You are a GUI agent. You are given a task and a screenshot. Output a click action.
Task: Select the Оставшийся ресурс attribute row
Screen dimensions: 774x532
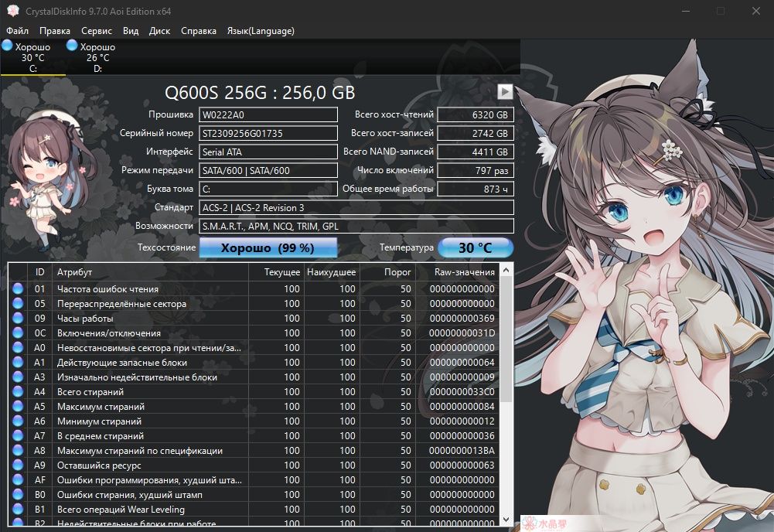click(254, 465)
